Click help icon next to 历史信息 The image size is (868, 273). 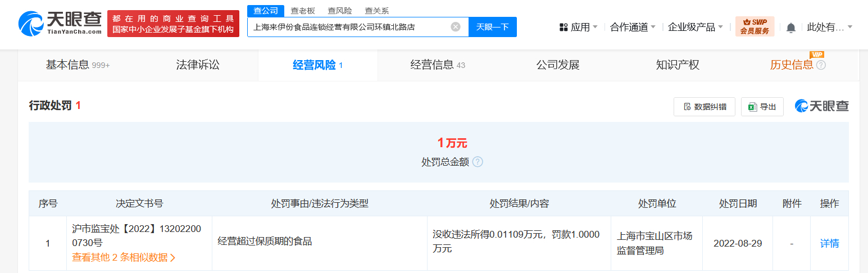coord(821,65)
